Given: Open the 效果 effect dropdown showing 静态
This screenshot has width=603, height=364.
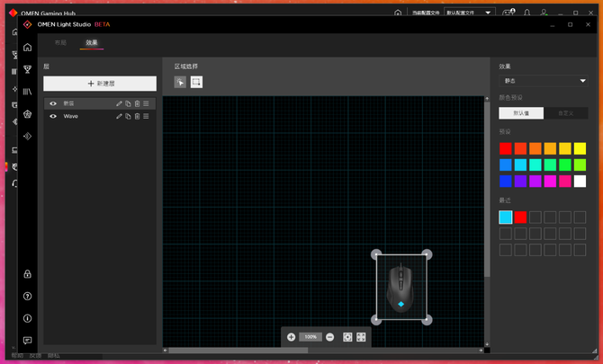Looking at the screenshot, I should (544, 81).
